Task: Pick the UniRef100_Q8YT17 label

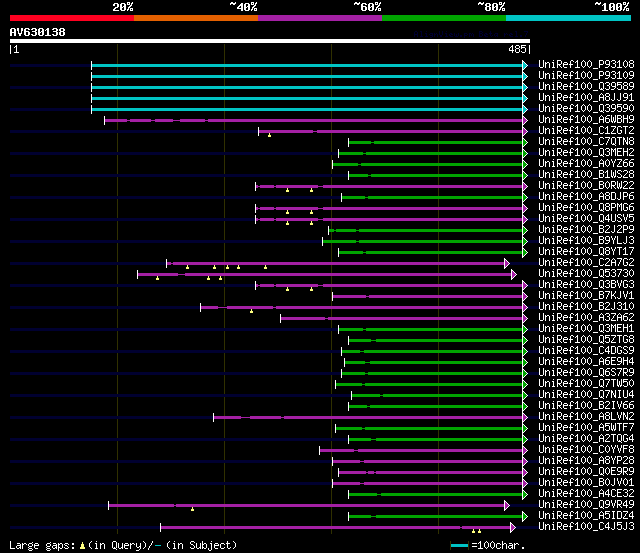Action: [x=586, y=252]
